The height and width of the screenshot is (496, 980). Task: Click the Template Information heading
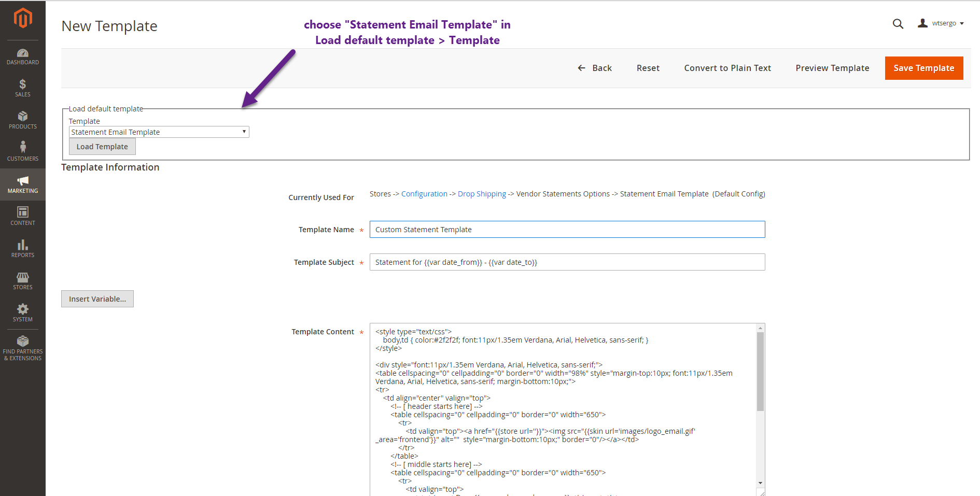(x=110, y=167)
